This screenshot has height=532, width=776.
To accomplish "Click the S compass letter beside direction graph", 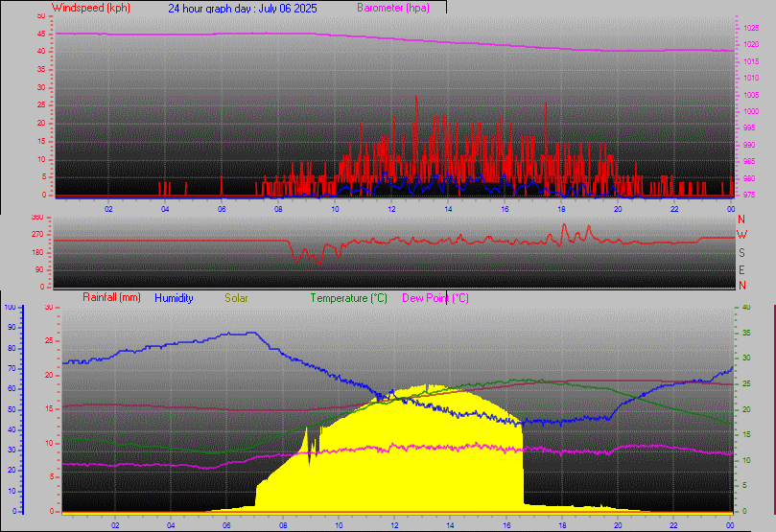I will click(741, 253).
